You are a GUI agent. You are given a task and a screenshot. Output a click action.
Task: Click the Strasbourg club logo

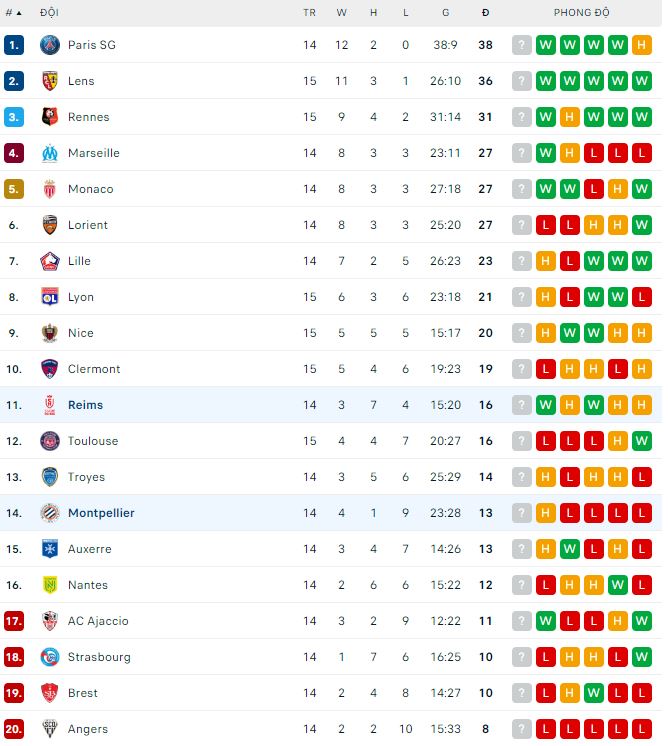(x=50, y=657)
